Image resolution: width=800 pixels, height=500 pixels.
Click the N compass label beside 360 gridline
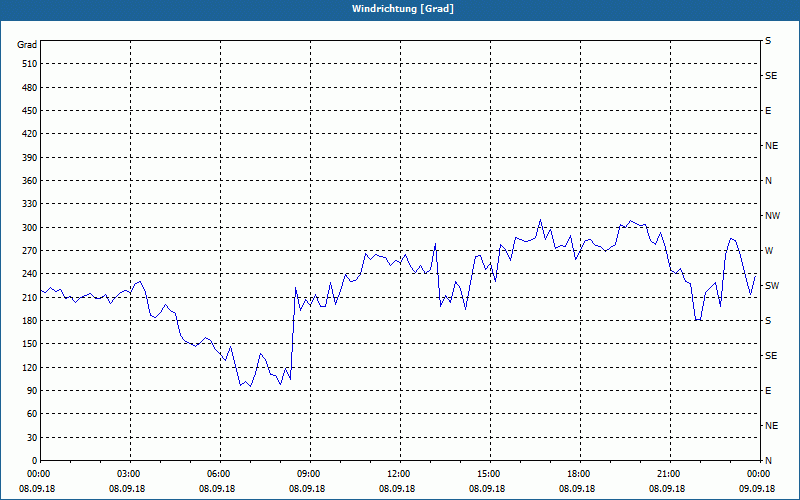768,181
